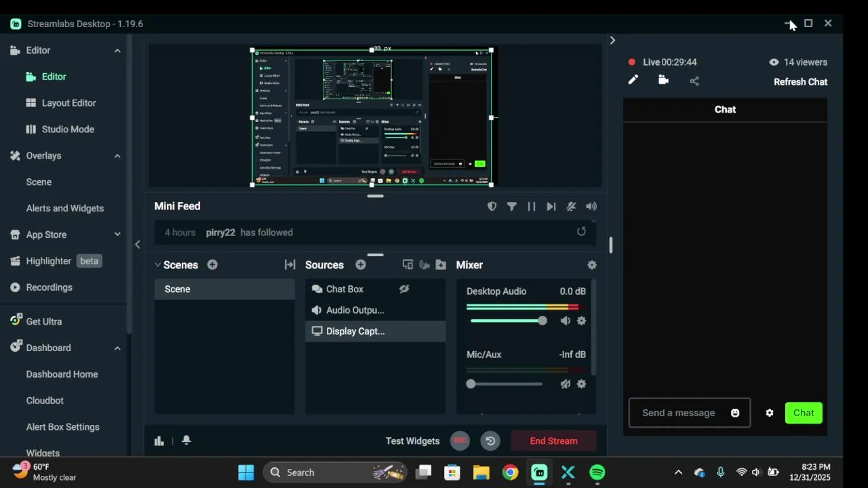Replay the pirry22 follow alert
868x488 pixels.
(581, 232)
